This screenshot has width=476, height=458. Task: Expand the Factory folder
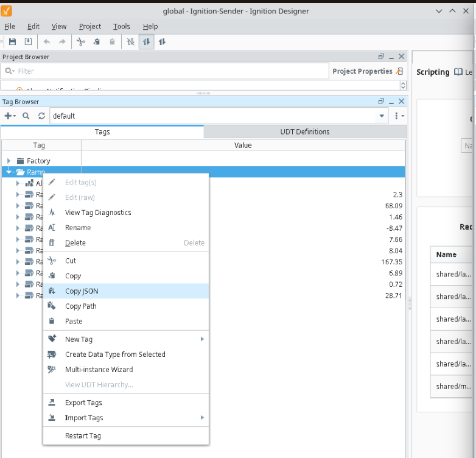9,161
